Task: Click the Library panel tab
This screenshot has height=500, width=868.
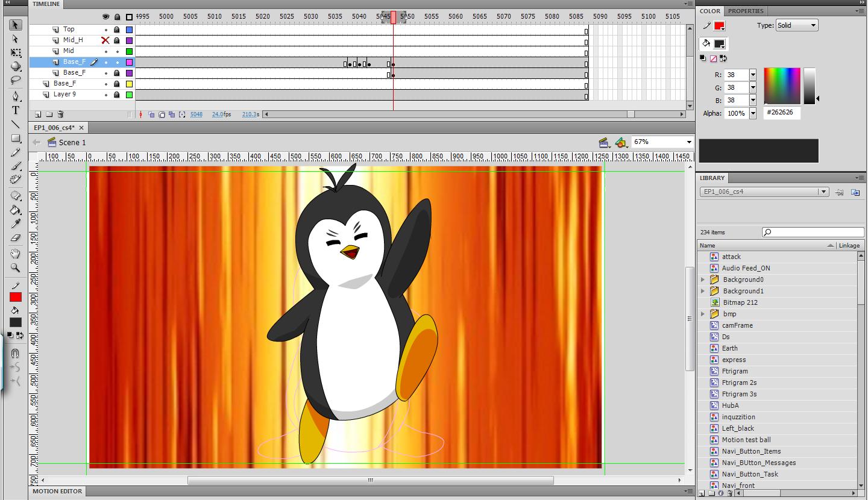Action: [x=712, y=178]
